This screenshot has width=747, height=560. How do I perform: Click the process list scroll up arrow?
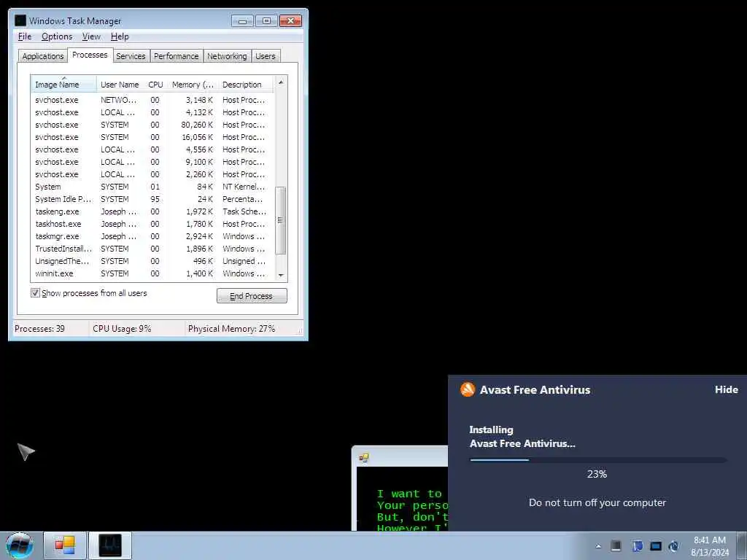pos(281,82)
